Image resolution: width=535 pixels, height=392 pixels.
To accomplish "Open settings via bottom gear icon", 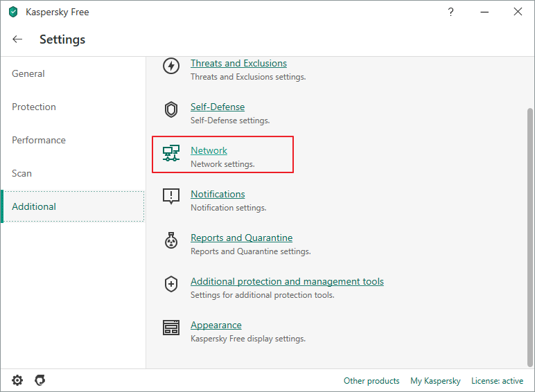I will 17,380.
